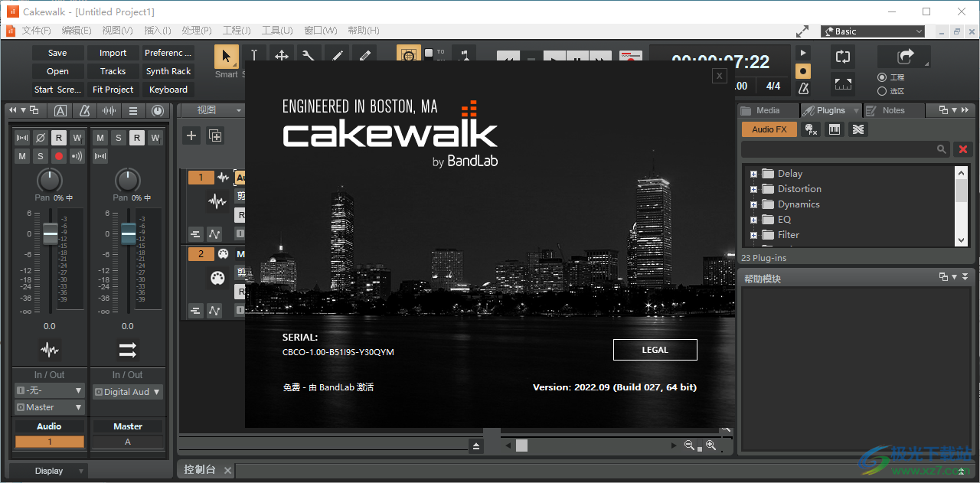Image resolution: width=980 pixels, height=483 pixels.
Task: Click track 1 waveform icon
Action: click(217, 201)
